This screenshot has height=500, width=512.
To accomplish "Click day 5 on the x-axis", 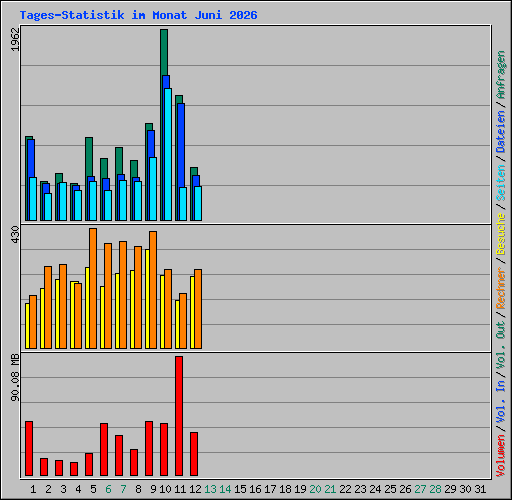I will [93, 489].
